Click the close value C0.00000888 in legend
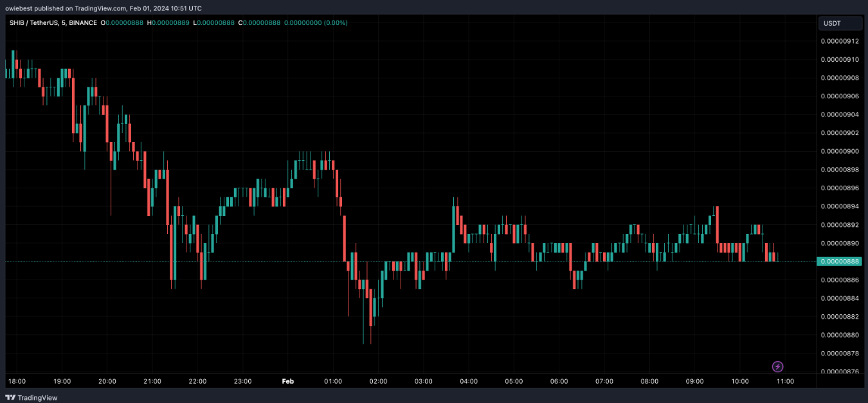The height and width of the screenshot is (403, 868). tap(259, 23)
